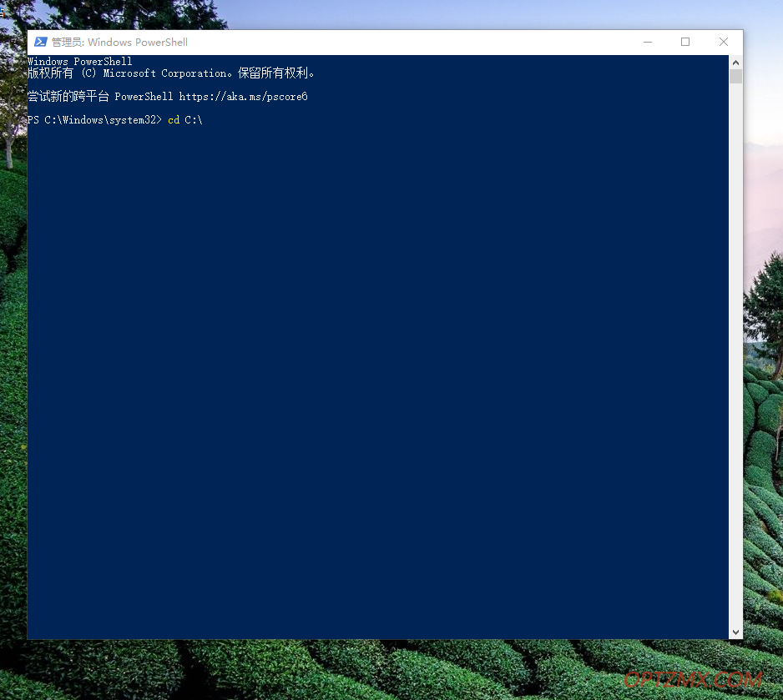The height and width of the screenshot is (700, 783).
Task: Click the text "尝试新的跨平台 PowerShell"
Action: point(100,96)
